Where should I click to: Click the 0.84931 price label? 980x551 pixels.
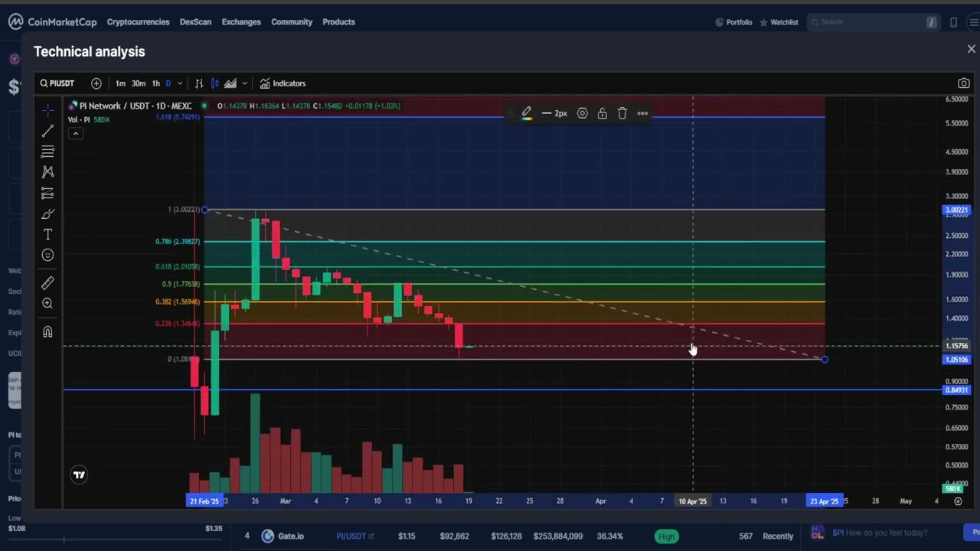pos(956,390)
